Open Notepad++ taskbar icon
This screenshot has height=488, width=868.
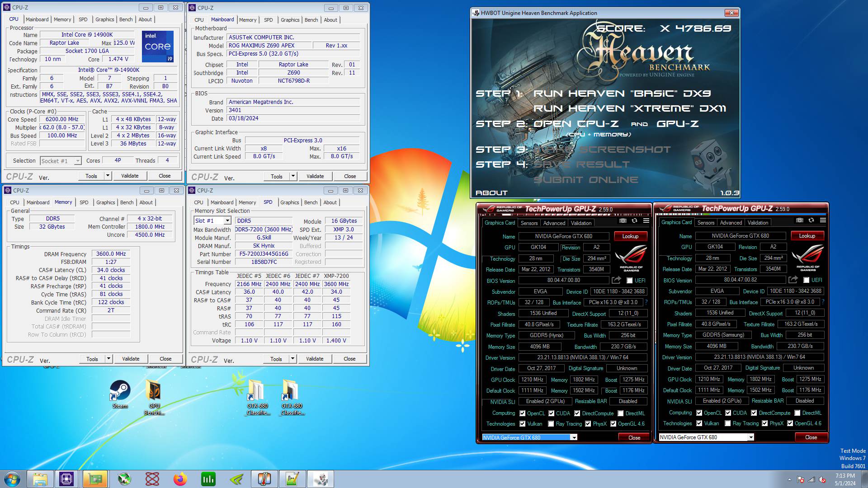pyautogui.click(x=292, y=479)
